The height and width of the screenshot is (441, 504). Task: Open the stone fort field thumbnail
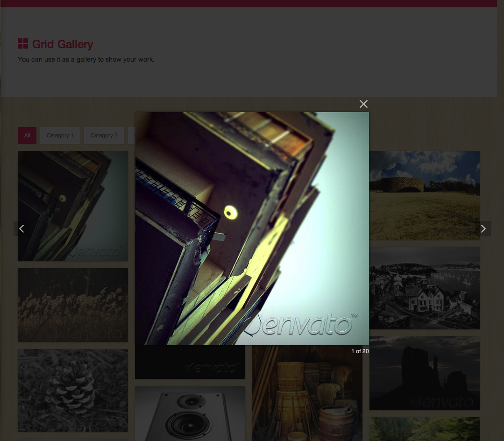(x=425, y=195)
